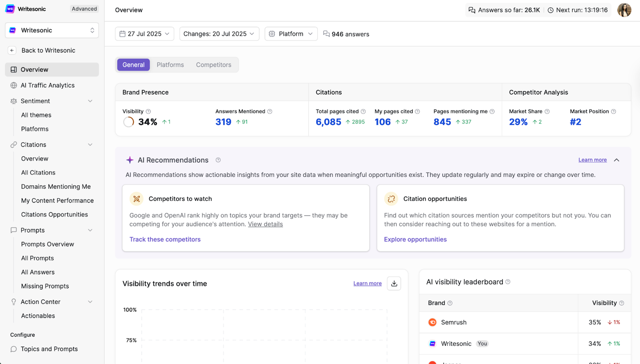Click the Next run: 13:19:16 timer

tap(578, 10)
